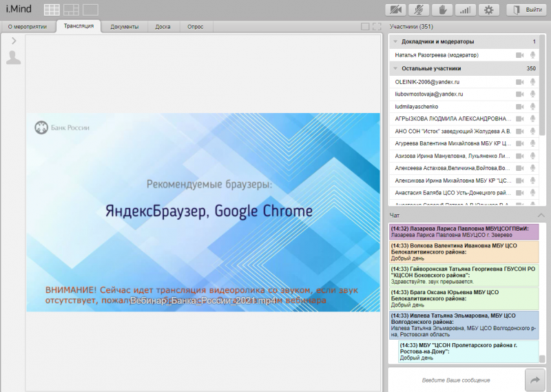Click camera icon for Алексеева Астахова
The width and height of the screenshot is (551, 392).
click(x=519, y=168)
